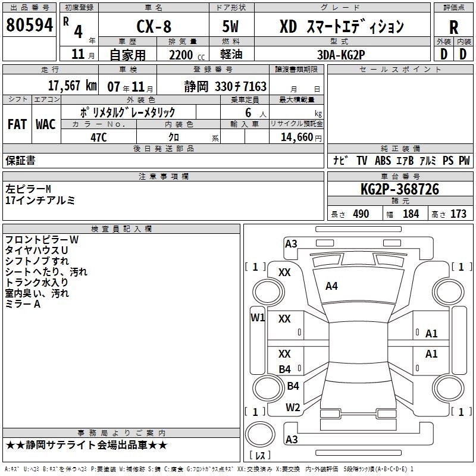Click the fuel type 軽油
Screen dimensions: 476x476
[231, 54]
